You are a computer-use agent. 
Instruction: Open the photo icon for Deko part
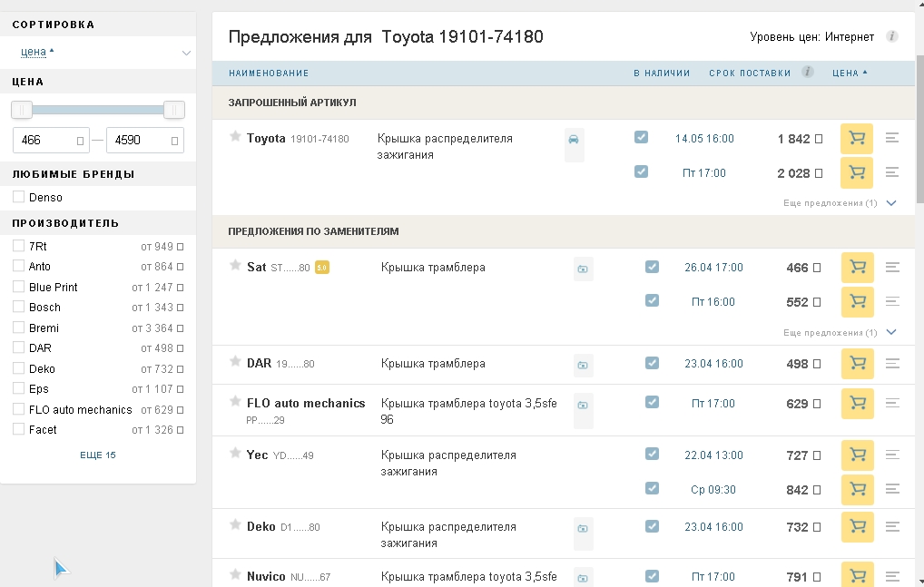583,528
